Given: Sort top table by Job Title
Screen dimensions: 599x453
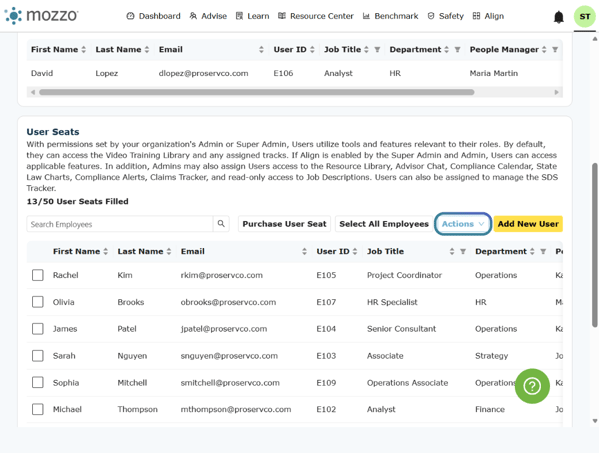Looking at the screenshot, I should coord(366,50).
